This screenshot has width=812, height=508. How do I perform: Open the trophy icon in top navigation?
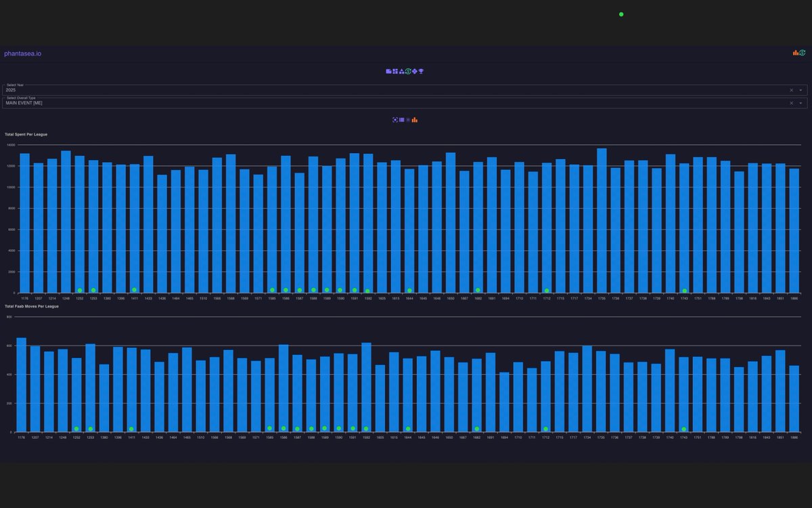point(421,71)
